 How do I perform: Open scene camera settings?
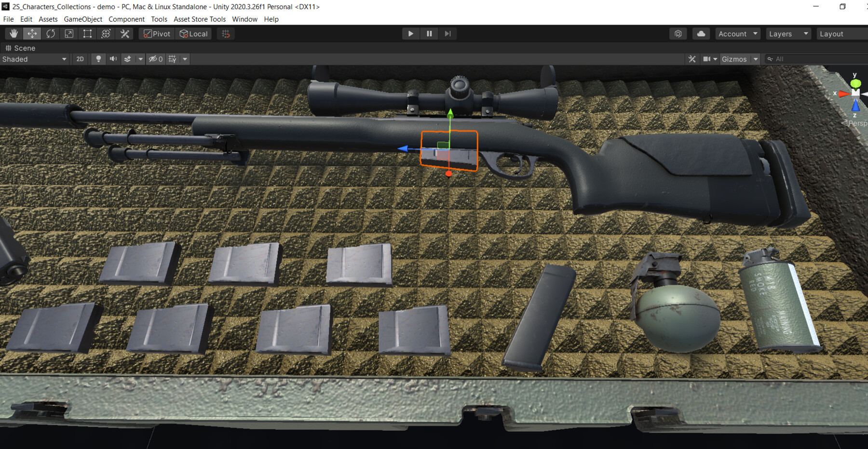(707, 59)
